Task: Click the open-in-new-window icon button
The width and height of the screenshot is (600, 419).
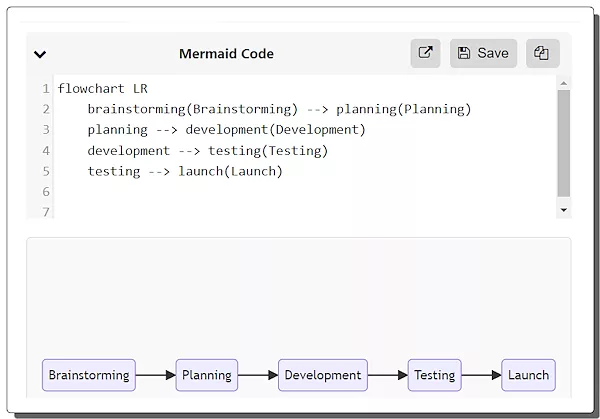Action: pyautogui.click(x=425, y=54)
